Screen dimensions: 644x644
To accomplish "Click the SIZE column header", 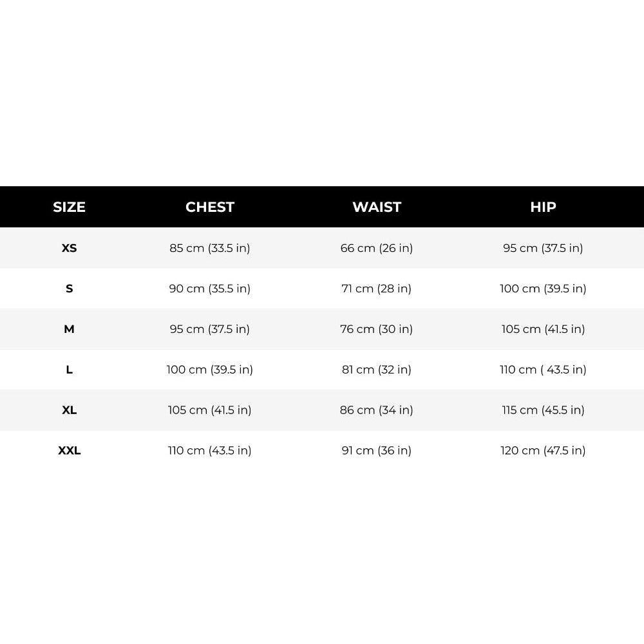I will pos(69,207).
